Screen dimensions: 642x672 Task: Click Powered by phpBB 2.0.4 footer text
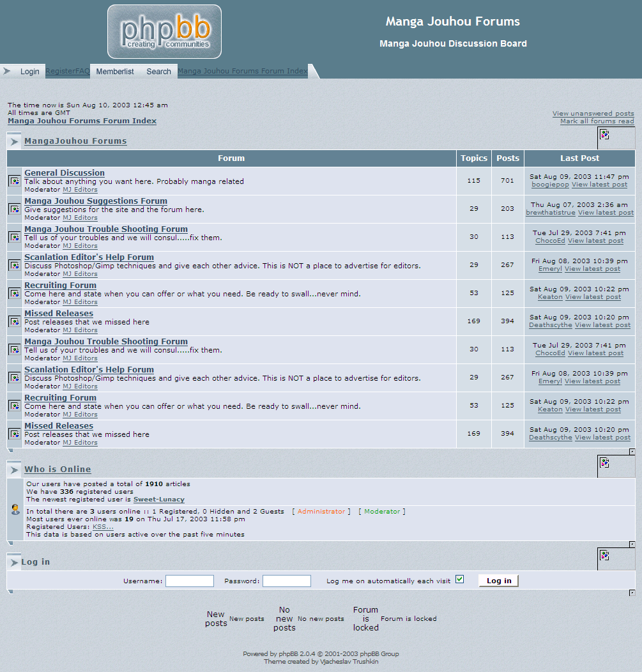[x=321, y=654]
